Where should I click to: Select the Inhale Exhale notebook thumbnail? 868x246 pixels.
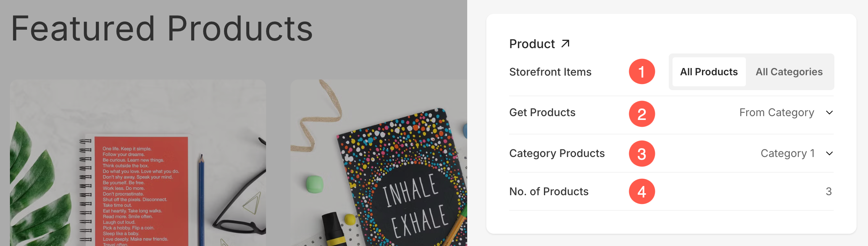point(379,163)
